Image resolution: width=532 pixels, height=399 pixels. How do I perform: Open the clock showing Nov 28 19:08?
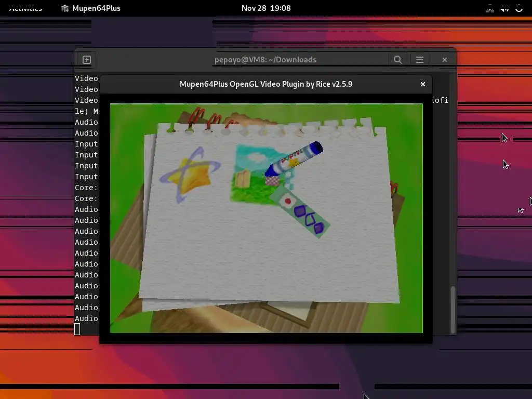pos(266,8)
